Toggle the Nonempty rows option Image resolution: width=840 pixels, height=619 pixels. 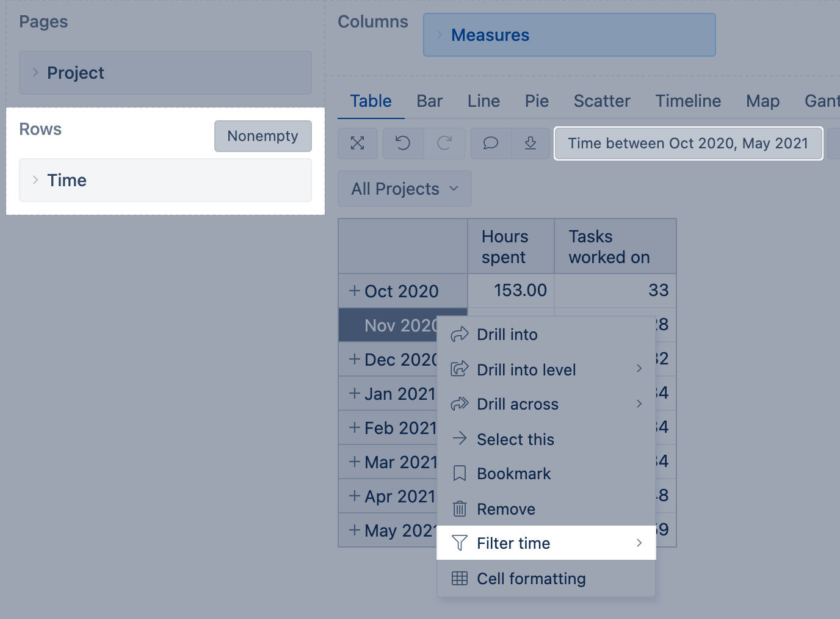262,136
